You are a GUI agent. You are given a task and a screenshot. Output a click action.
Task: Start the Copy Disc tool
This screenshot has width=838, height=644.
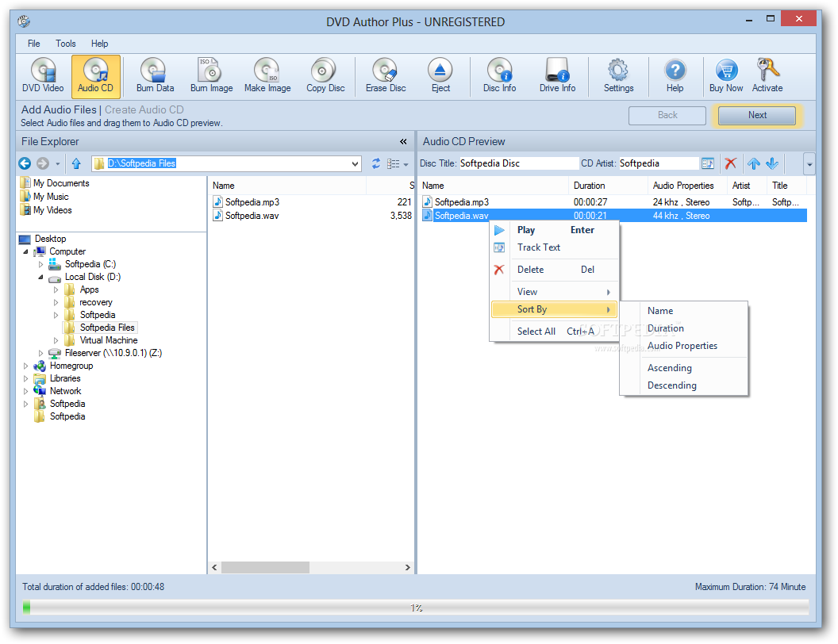click(325, 76)
